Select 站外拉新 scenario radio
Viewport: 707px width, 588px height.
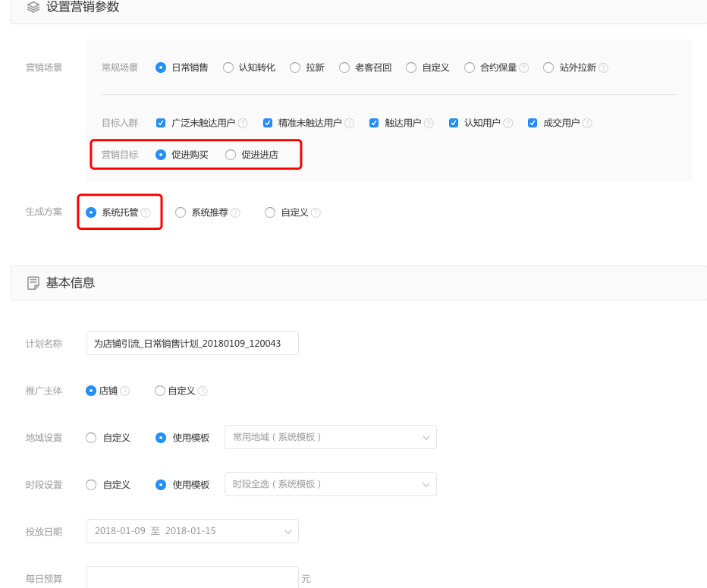click(x=548, y=68)
